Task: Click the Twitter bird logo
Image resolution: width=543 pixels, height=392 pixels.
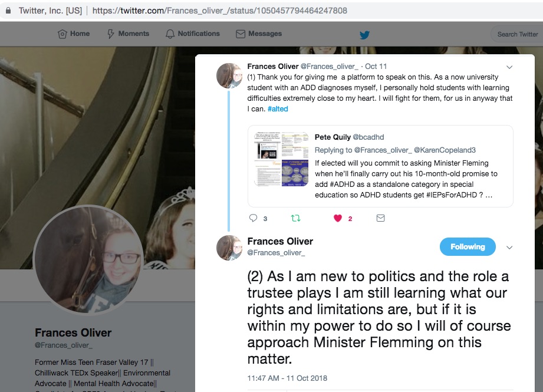Action: click(x=364, y=35)
